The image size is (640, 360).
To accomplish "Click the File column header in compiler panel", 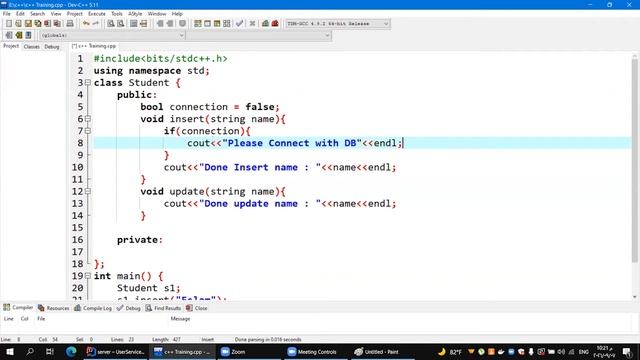I will coord(41,319).
